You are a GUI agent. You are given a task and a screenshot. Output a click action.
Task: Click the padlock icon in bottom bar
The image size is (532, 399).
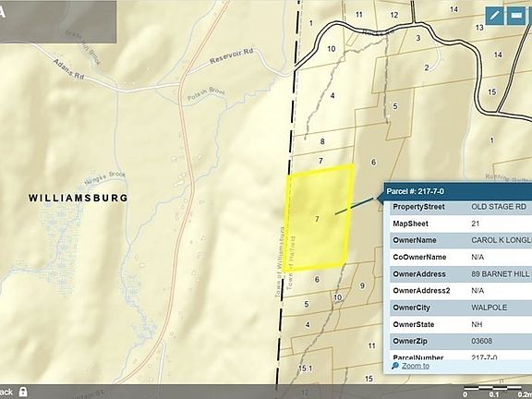23,392
